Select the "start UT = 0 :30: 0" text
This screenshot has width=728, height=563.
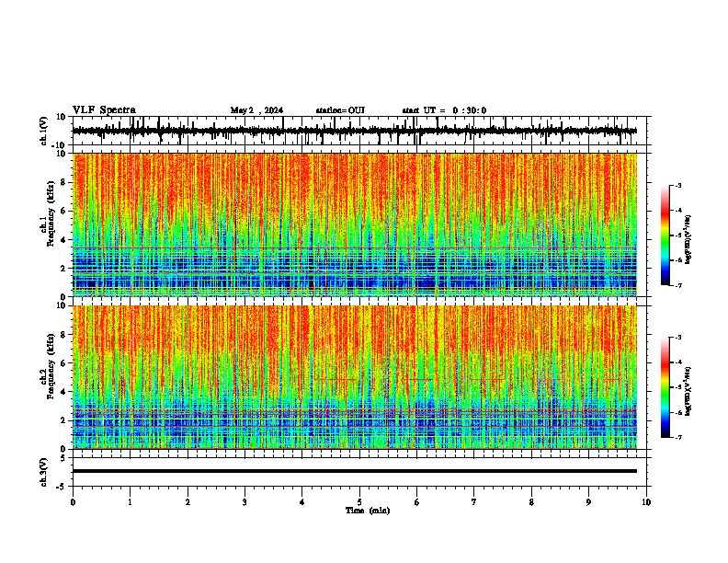pos(444,110)
